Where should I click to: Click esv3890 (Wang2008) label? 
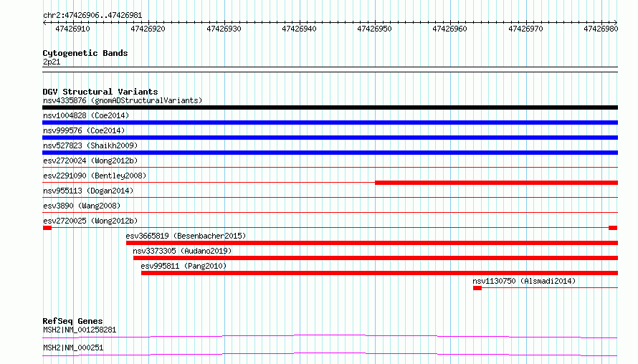coord(82,206)
